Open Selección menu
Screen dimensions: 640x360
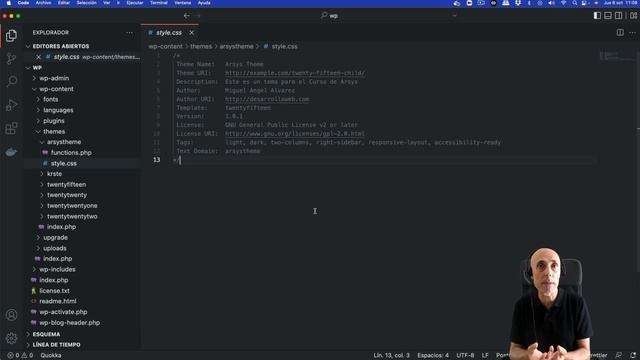[87, 3]
